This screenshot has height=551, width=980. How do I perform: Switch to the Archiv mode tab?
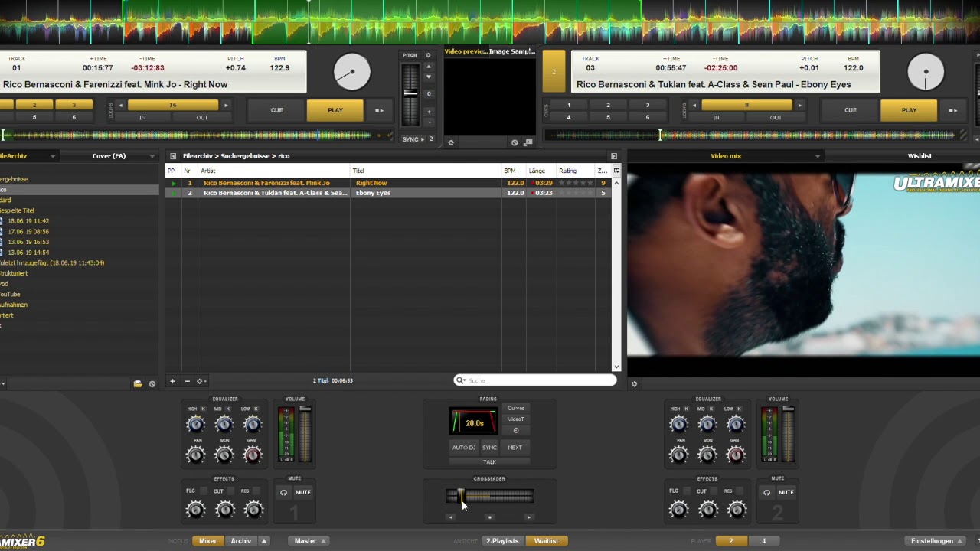click(240, 541)
